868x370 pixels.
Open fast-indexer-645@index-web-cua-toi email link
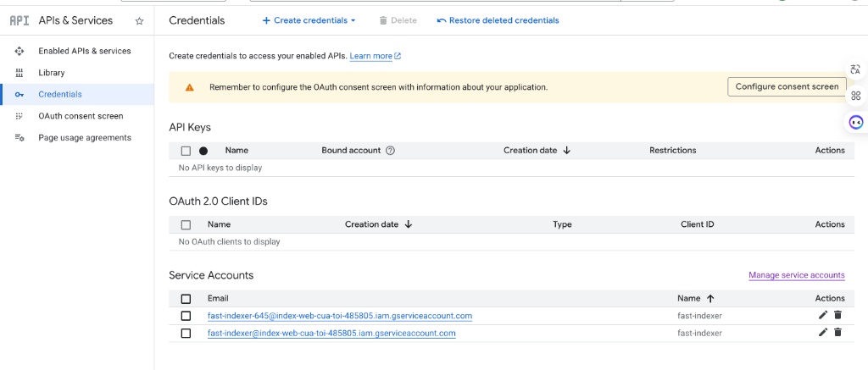coord(340,316)
